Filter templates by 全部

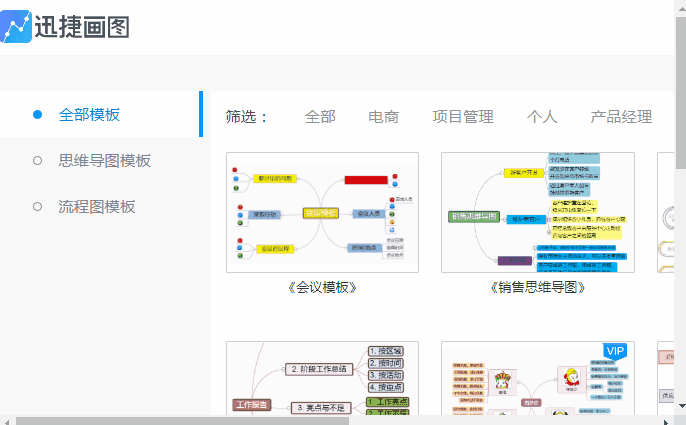(320, 117)
